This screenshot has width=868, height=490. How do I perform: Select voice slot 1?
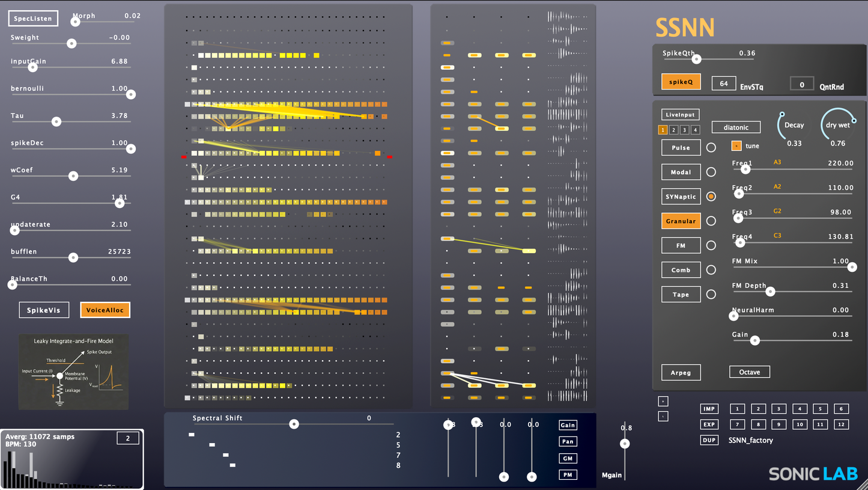point(663,130)
